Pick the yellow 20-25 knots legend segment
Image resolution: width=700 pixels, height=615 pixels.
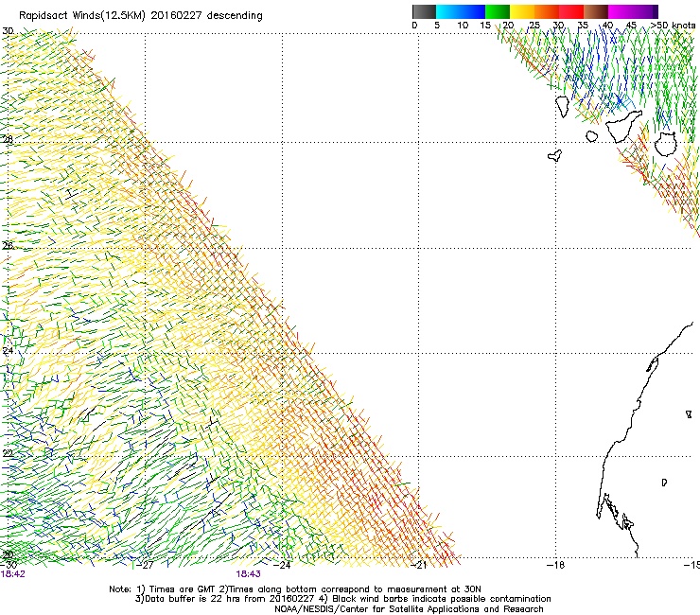(522, 11)
